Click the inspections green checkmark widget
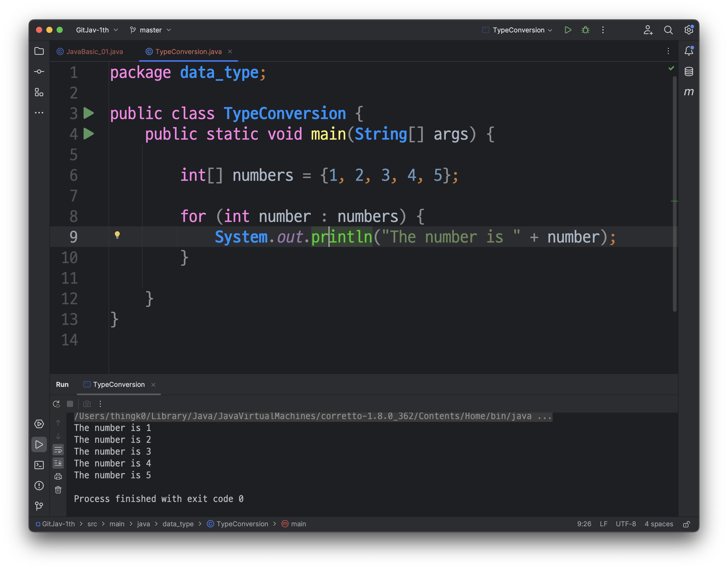The width and height of the screenshot is (728, 570). tap(671, 68)
